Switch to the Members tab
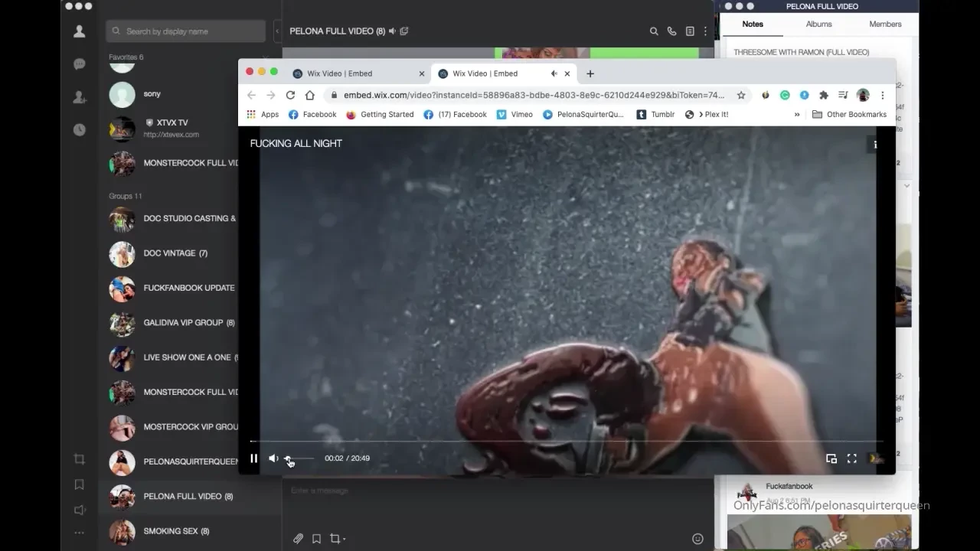 pos(885,24)
